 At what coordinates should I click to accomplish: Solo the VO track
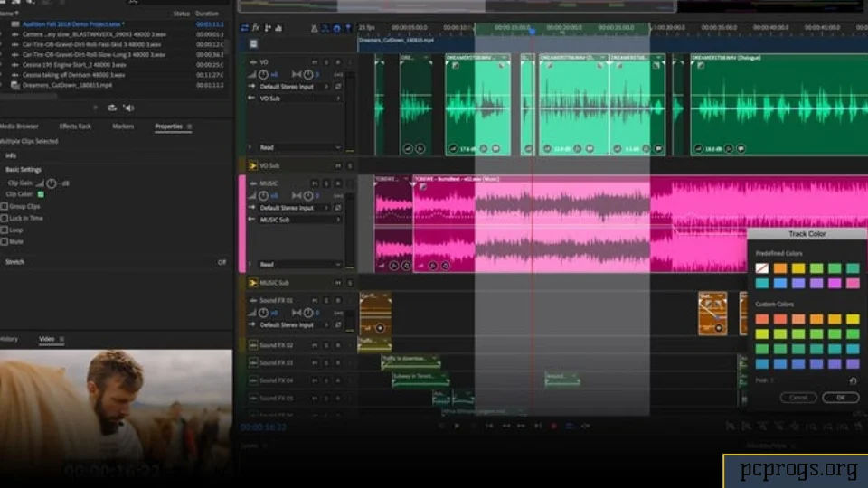point(326,62)
